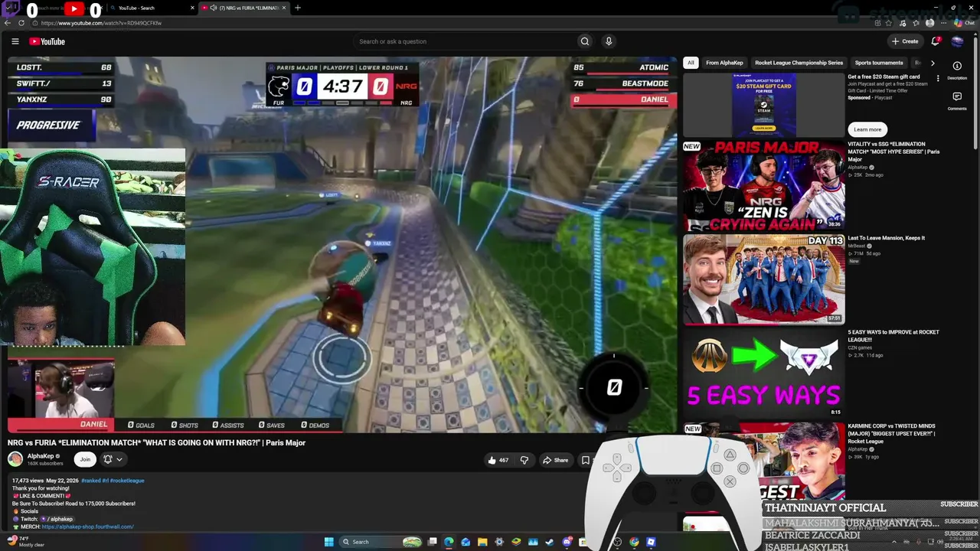Open browser settings and more ellipsis
The image size is (980, 551).
pyautogui.click(x=944, y=23)
